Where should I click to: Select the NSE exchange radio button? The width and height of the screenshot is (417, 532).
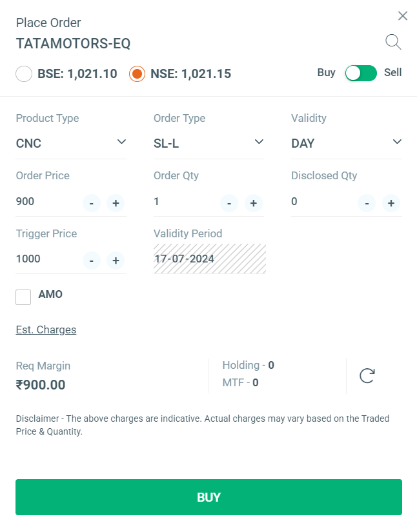coord(137,74)
